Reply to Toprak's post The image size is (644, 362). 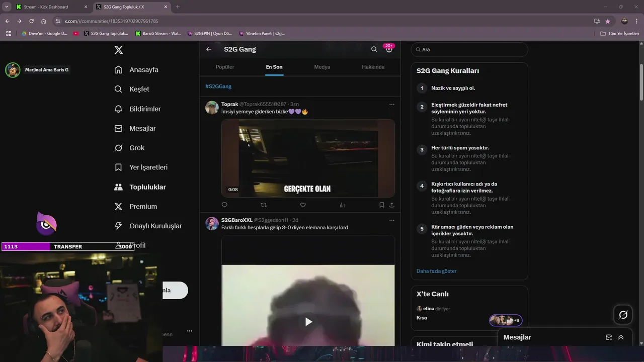click(x=224, y=205)
